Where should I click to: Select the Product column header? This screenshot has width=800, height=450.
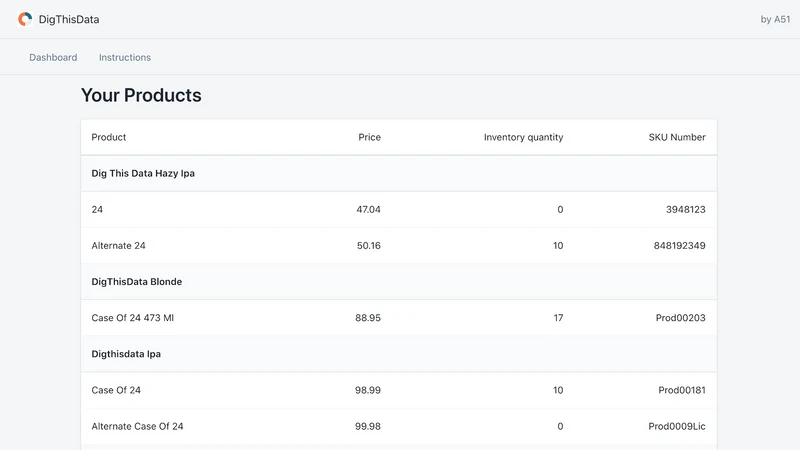[x=109, y=137]
